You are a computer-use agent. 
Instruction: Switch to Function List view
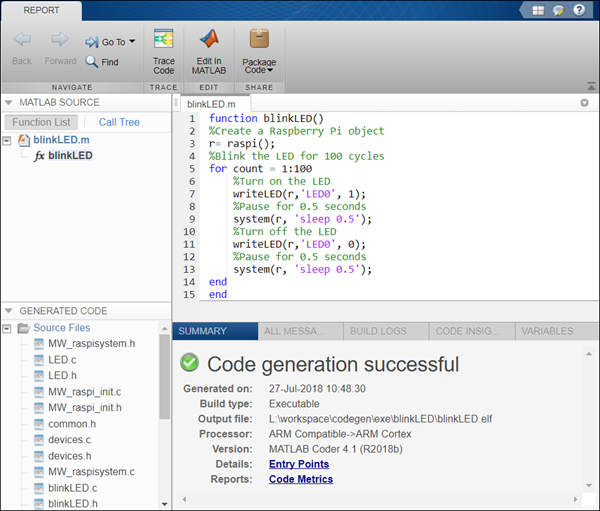pos(41,122)
